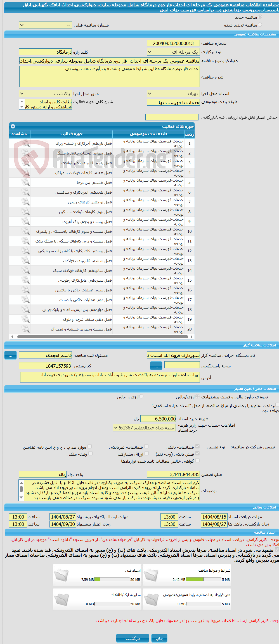This screenshot has width=279, height=644.
Task: Click the up arrow of the activity scope description list
Action: point(22,101)
